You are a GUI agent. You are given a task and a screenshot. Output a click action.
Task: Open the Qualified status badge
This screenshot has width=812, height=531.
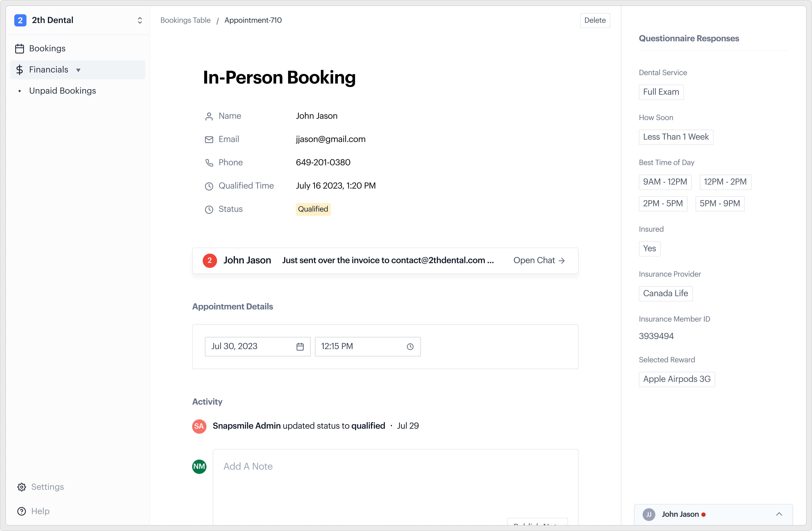313,209
